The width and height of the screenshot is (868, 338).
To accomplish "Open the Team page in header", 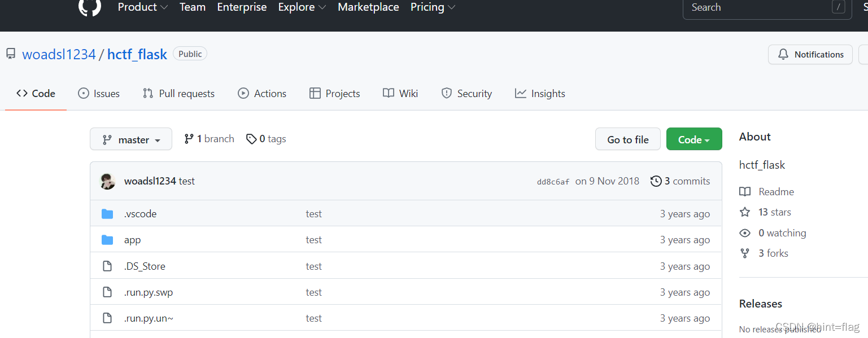I will 193,7.
